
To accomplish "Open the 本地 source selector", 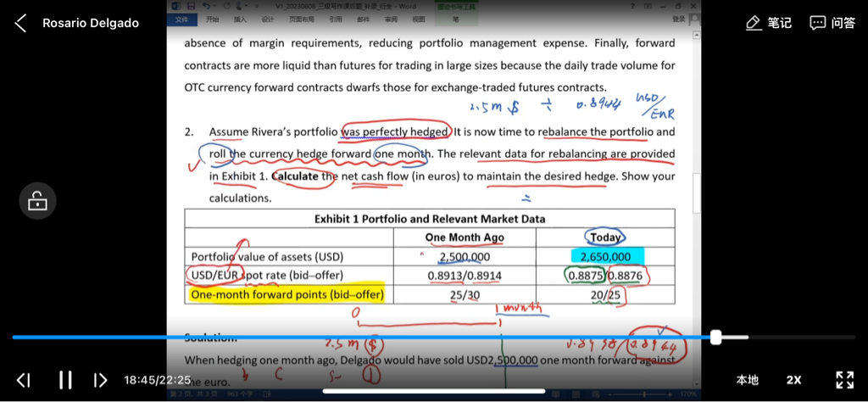I will coord(747,380).
